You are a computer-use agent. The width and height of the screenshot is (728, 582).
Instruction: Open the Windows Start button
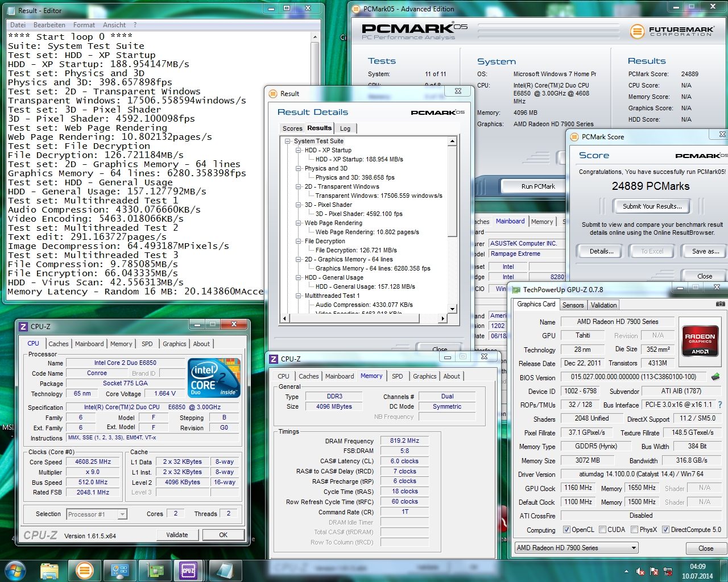pyautogui.click(x=15, y=570)
